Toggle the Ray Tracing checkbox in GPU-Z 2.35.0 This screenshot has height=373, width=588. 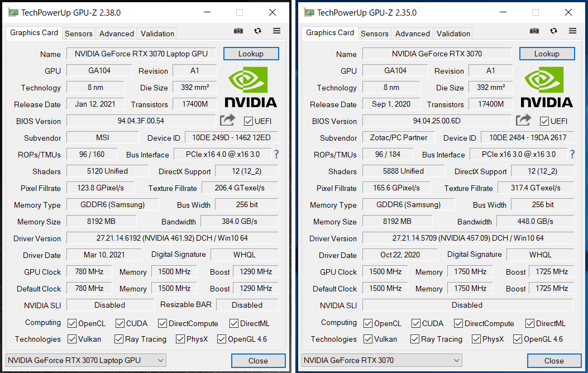click(414, 339)
